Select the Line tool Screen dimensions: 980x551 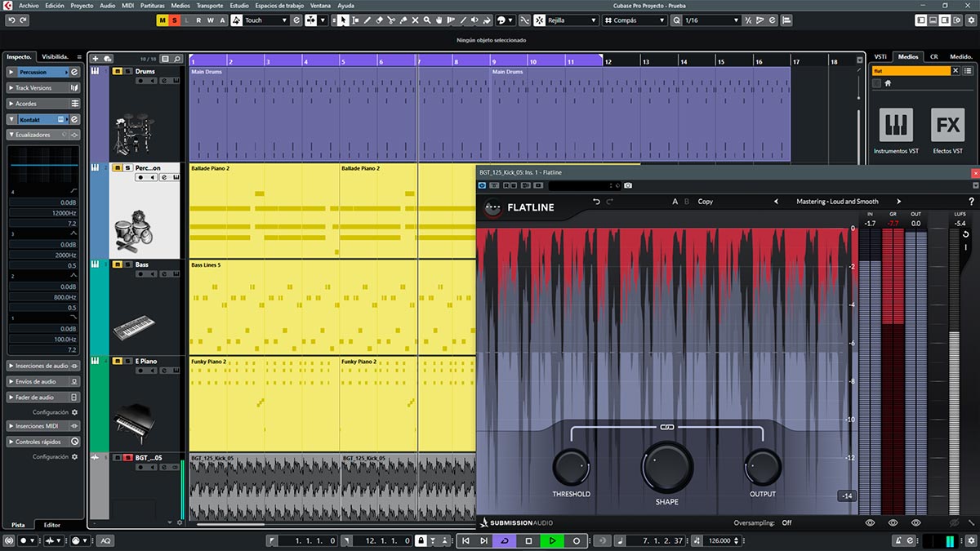463,20
